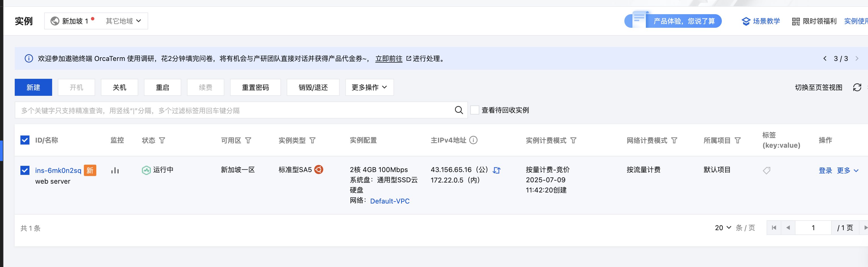Image resolution: width=868 pixels, height=267 pixels.
Task: Select the 新加坡 1 region tab
Action: 72,21
